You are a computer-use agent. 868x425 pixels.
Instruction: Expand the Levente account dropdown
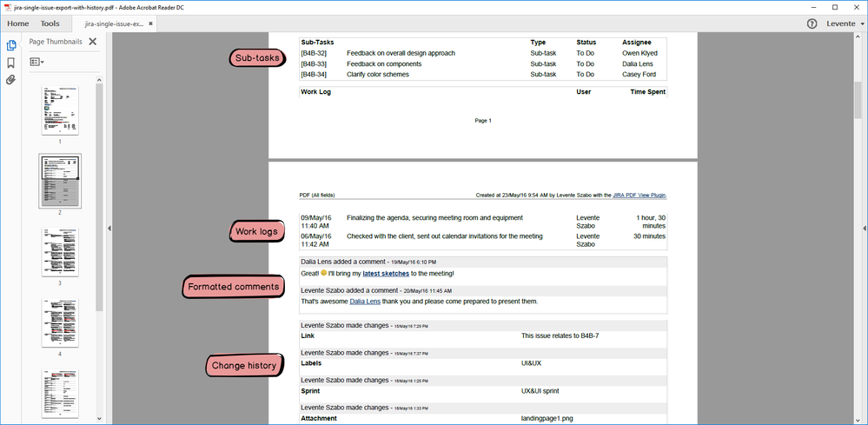point(845,23)
